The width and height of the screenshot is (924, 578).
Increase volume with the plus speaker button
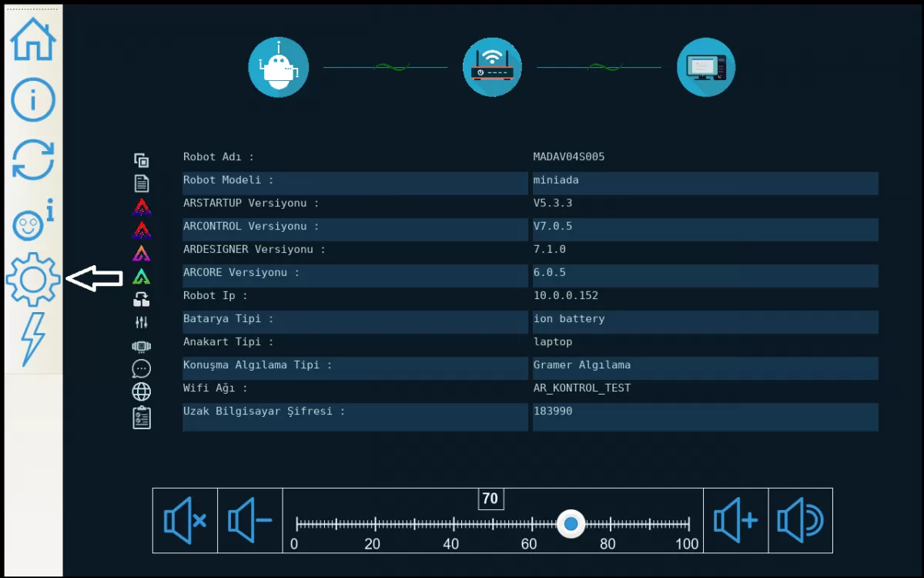click(x=735, y=521)
